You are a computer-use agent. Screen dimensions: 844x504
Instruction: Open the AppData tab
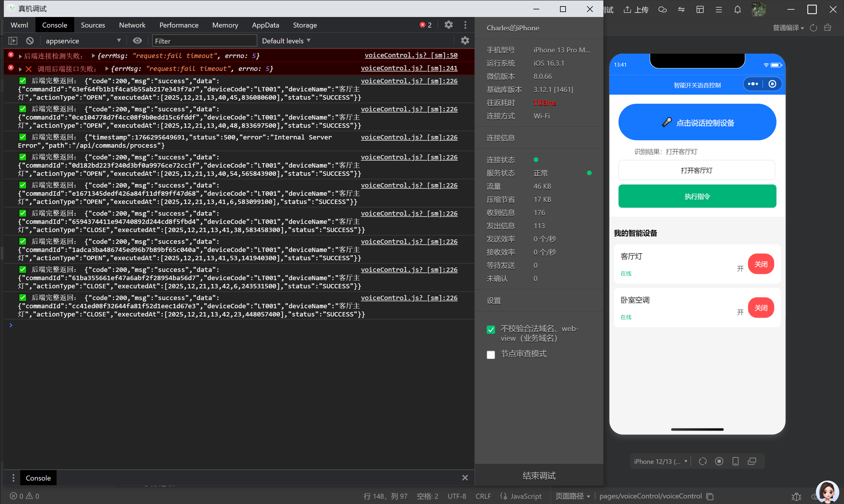click(x=265, y=25)
